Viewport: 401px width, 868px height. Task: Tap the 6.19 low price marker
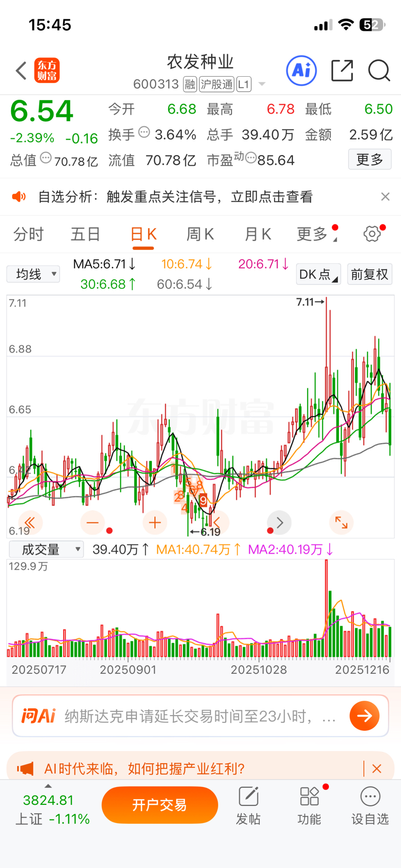pos(205,532)
